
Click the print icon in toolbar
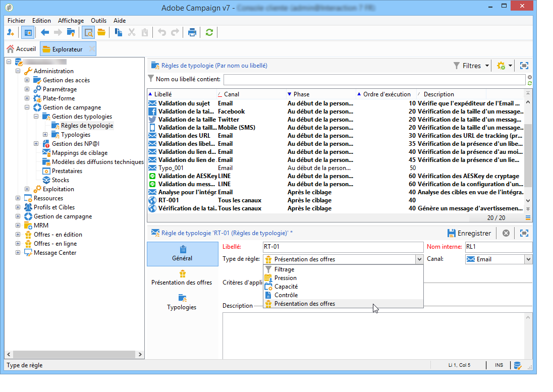192,33
